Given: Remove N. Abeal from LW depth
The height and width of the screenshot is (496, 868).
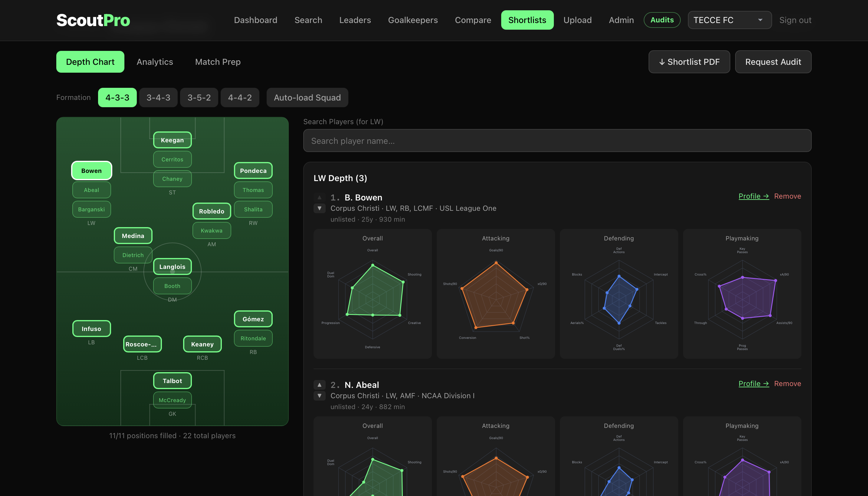Looking at the screenshot, I should coord(788,384).
